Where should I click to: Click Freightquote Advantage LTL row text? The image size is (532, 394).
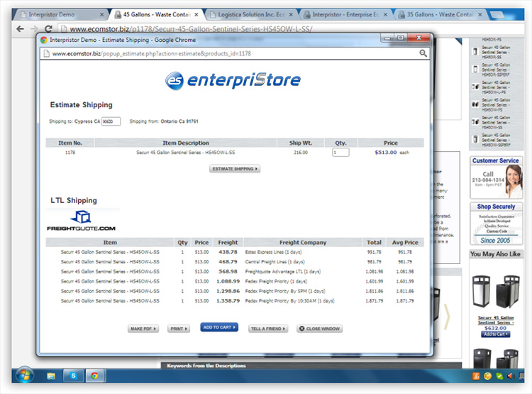click(x=282, y=272)
